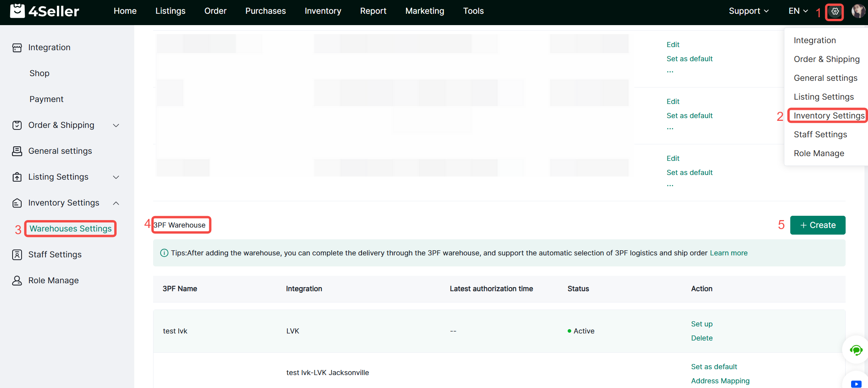The height and width of the screenshot is (388, 868).
Task: Open the Inventory top menu
Action: point(323,11)
